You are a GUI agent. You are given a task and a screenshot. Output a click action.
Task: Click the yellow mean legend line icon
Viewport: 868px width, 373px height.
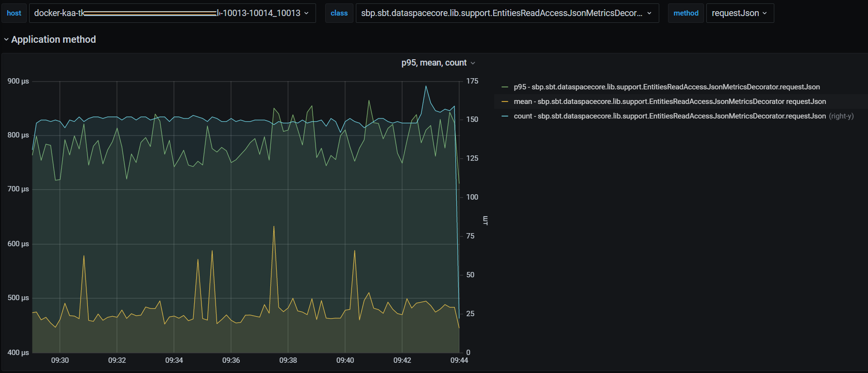click(x=505, y=102)
